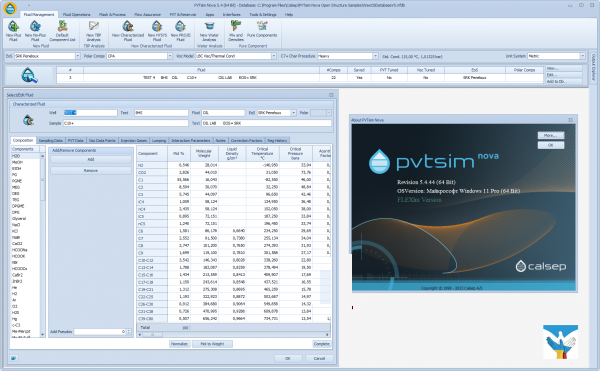Click the Add Pseudos spinner arrows
Viewport: 600px width, 371px height.
(x=129, y=332)
